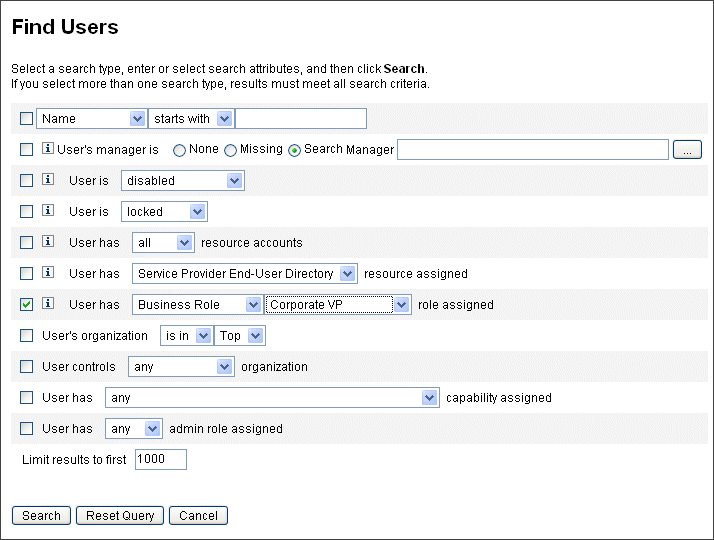Click info icon beside resource accounts row
Image resolution: width=714 pixels, height=540 pixels.
[x=47, y=243]
